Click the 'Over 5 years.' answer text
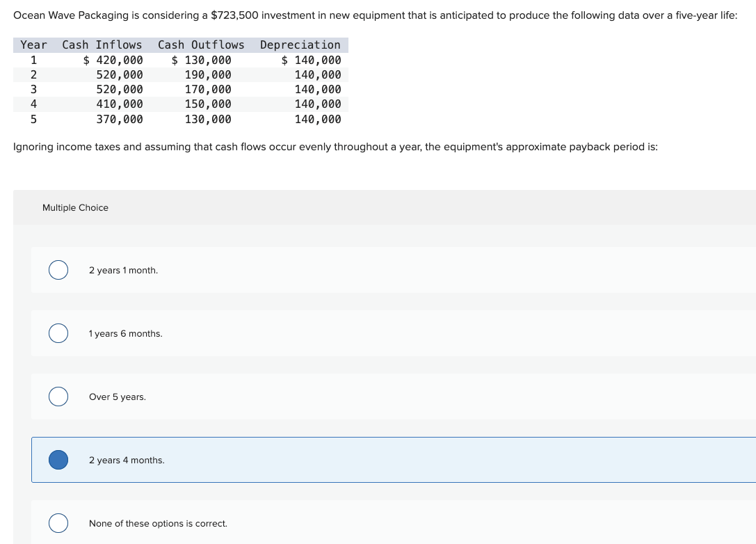Screen dimensions: 756x544 pyautogui.click(x=117, y=397)
